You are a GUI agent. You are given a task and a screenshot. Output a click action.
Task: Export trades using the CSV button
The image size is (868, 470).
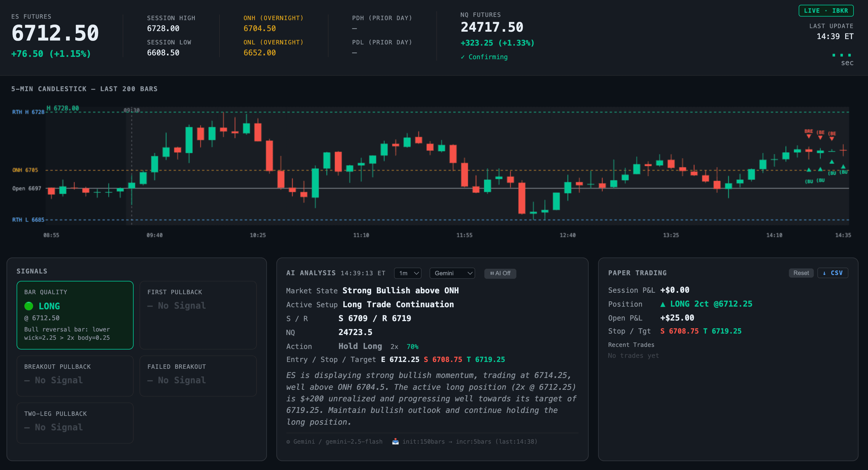pos(833,273)
